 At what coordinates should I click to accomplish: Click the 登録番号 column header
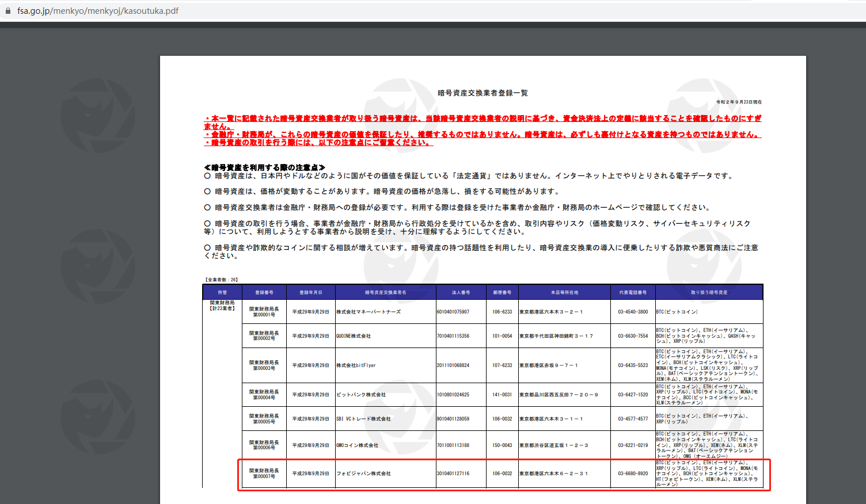264,292
